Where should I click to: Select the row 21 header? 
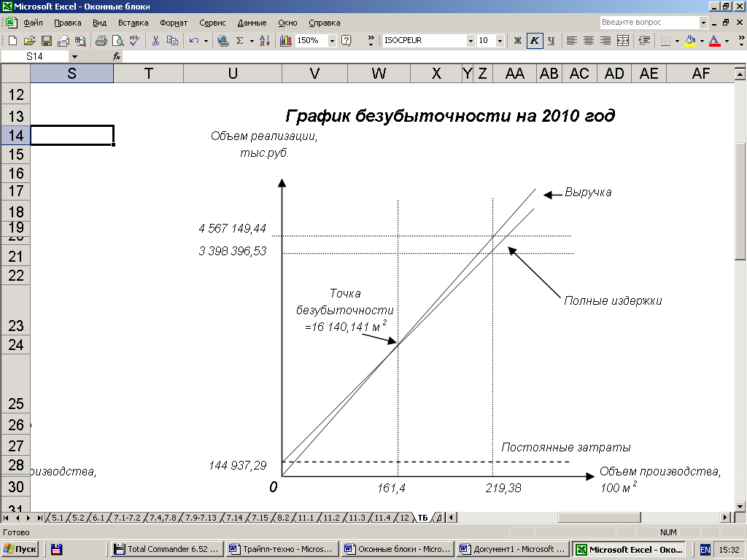point(16,256)
